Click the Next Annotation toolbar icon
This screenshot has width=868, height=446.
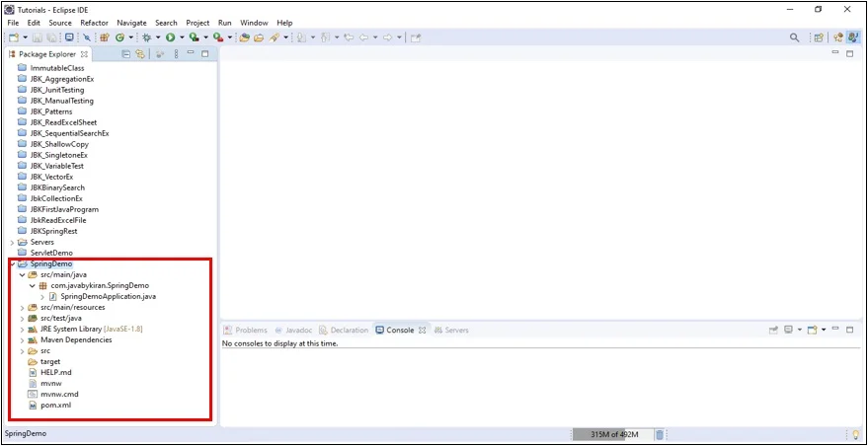(x=302, y=37)
